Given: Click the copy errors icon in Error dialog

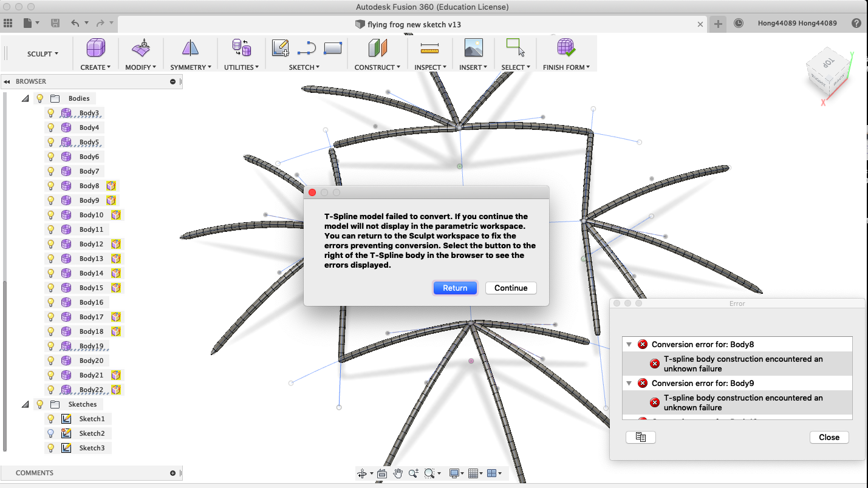Looking at the screenshot, I should (641, 437).
